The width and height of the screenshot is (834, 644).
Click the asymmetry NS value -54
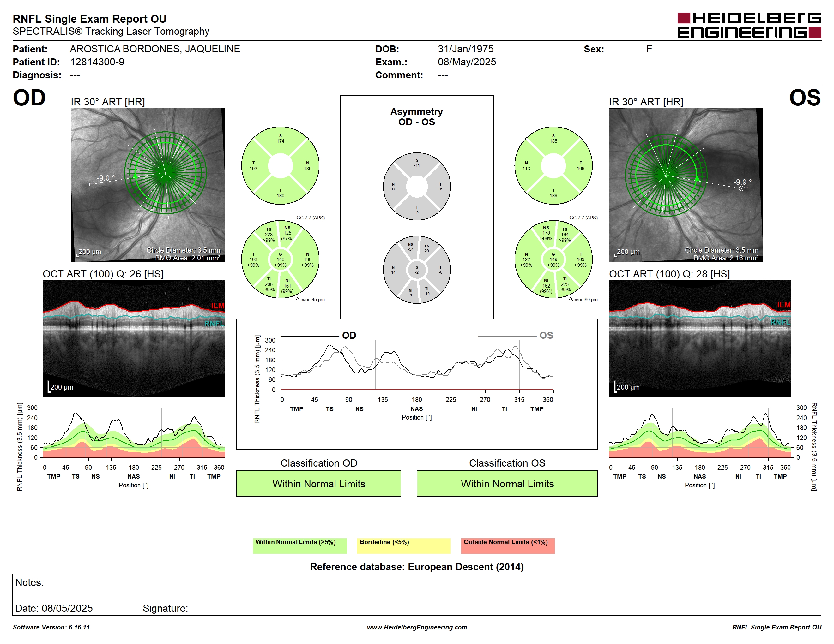pos(410,249)
